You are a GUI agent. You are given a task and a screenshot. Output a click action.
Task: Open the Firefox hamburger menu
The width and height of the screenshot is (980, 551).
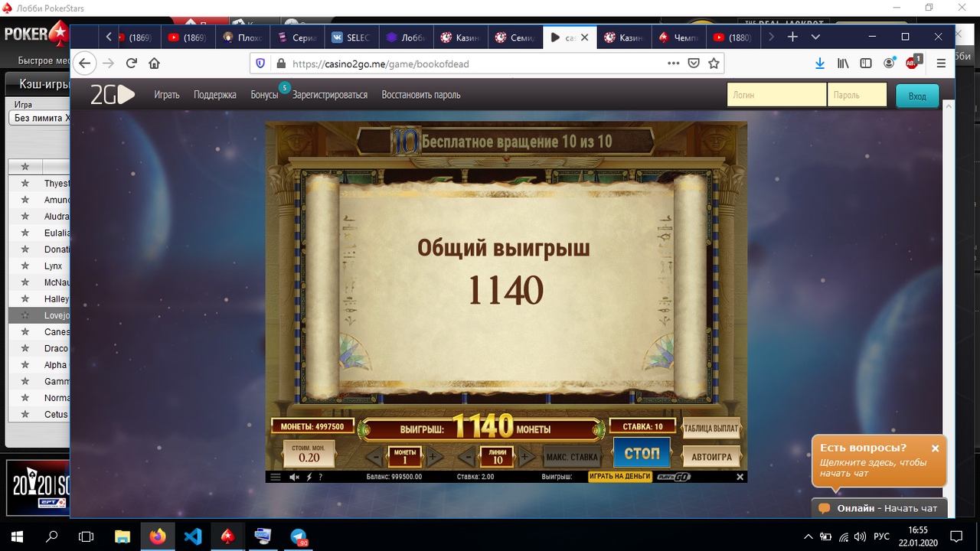click(x=941, y=64)
